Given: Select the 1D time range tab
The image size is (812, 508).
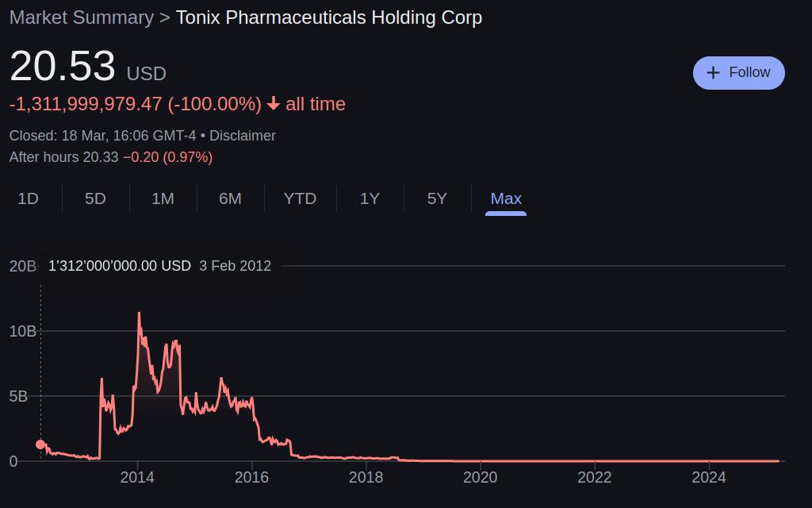Looking at the screenshot, I should (x=29, y=198).
